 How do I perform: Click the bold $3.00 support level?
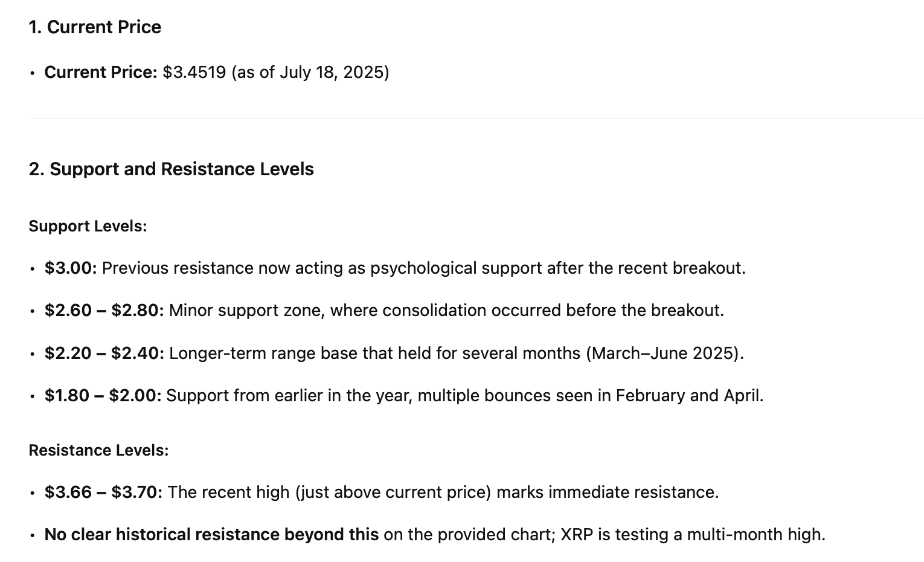[x=71, y=268]
